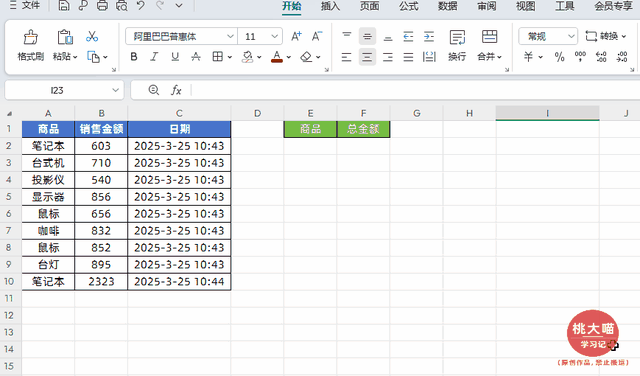Expand the Paste options arrow
The image size is (640, 376).
[x=75, y=57]
